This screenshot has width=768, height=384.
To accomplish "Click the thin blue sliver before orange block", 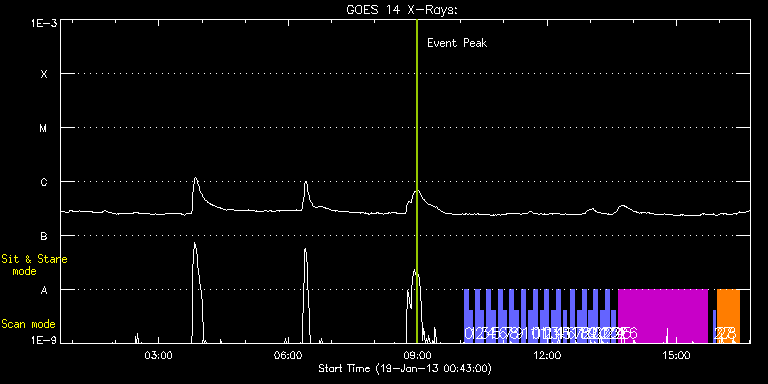I will click(x=714, y=327).
